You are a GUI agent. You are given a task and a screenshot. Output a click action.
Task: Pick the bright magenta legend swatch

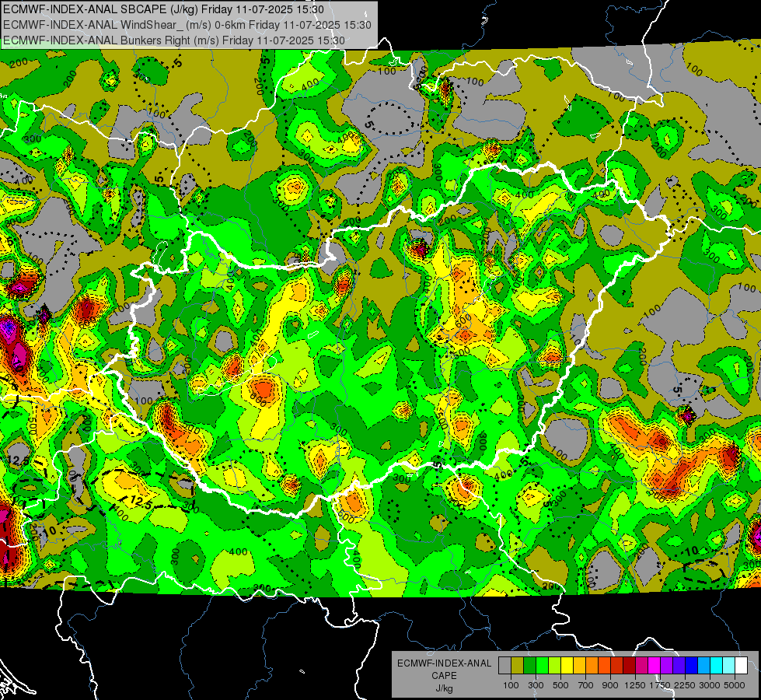tap(655, 665)
